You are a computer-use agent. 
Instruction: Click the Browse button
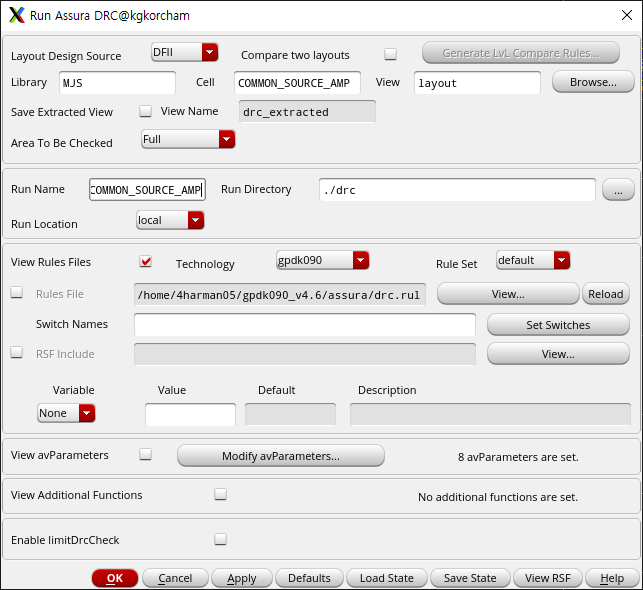(593, 82)
